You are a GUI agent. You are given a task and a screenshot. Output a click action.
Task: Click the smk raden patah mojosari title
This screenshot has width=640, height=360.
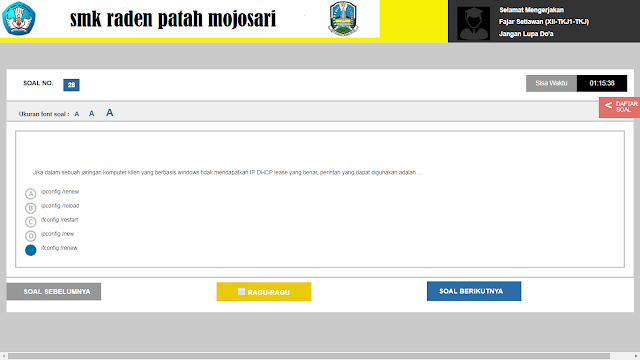tap(173, 19)
